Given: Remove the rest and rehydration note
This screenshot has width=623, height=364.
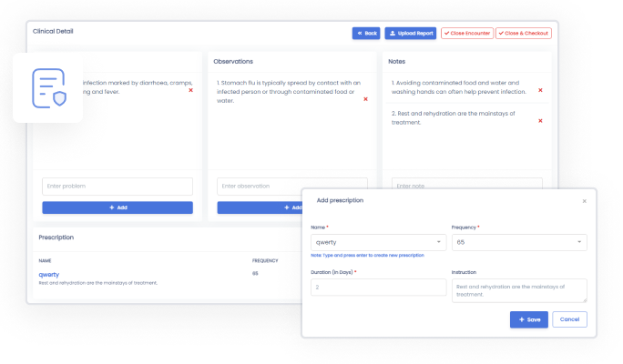Looking at the screenshot, I should coord(540,121).
